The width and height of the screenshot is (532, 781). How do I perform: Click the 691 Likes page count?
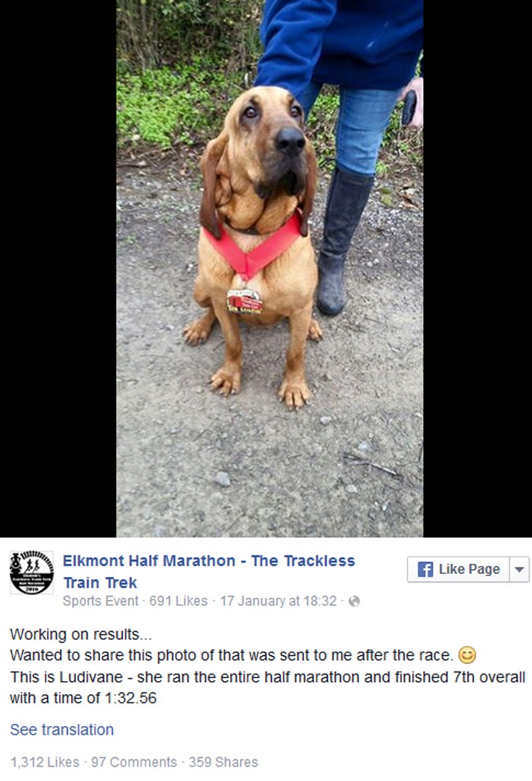(x=178, y=601)
